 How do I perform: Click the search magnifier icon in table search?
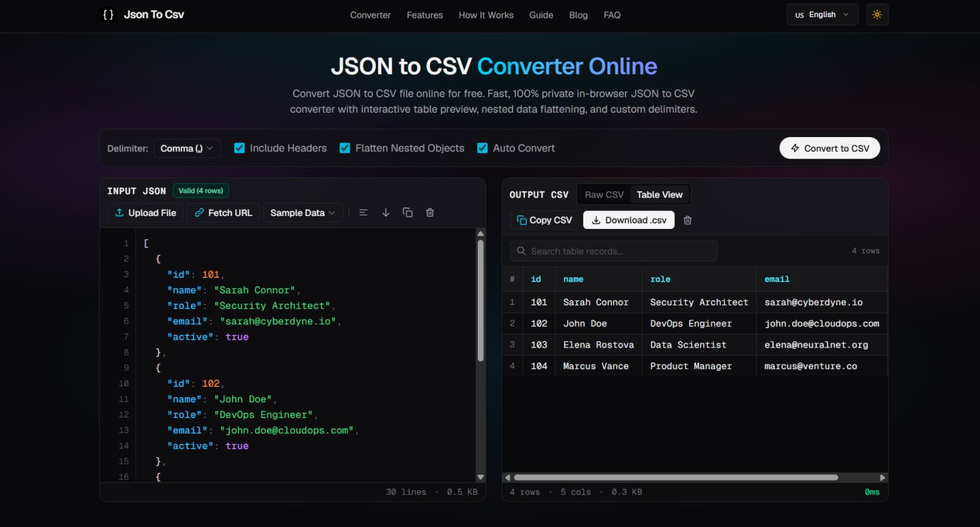pyautogui.click(x=521, y=251)
